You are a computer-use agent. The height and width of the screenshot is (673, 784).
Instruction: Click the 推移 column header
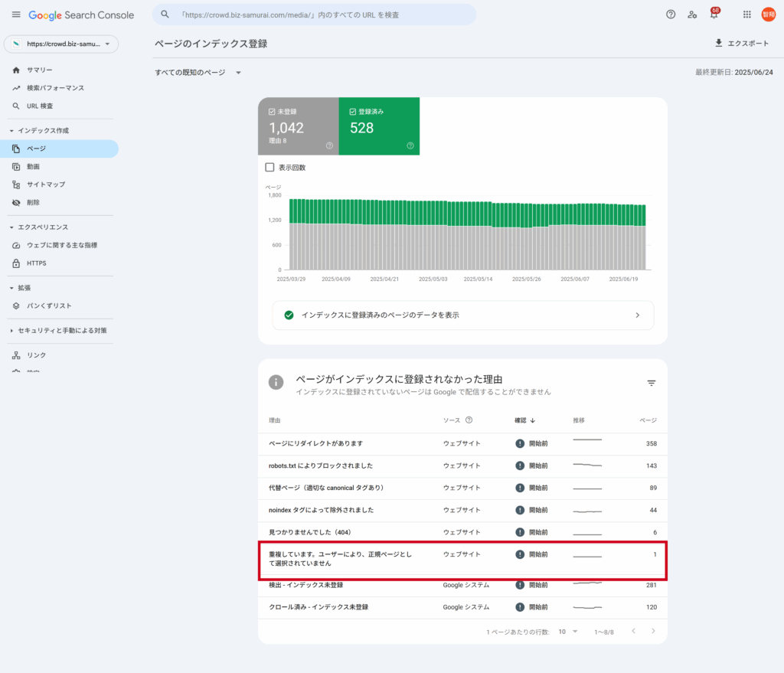(x=579, y=420)
